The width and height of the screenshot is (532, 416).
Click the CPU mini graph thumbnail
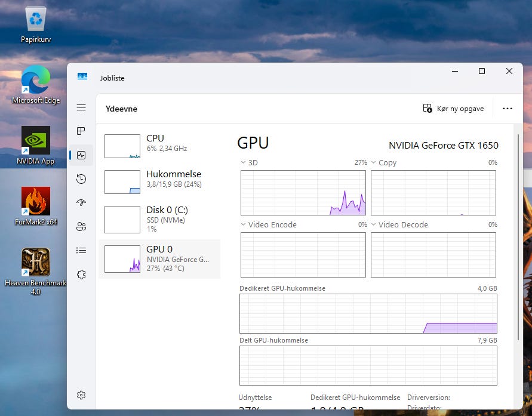click(122, 146)
